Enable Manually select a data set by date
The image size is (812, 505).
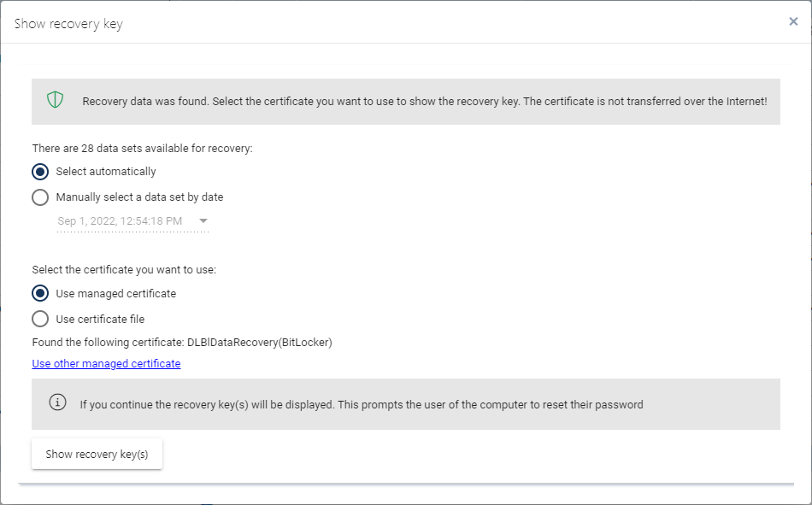point(40,197)
